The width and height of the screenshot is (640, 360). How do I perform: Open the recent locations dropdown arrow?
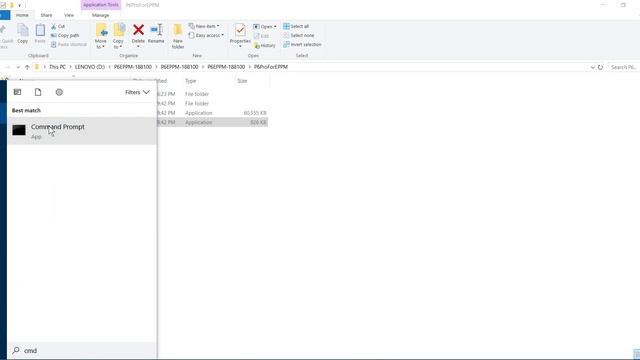[x=18, y=67]
